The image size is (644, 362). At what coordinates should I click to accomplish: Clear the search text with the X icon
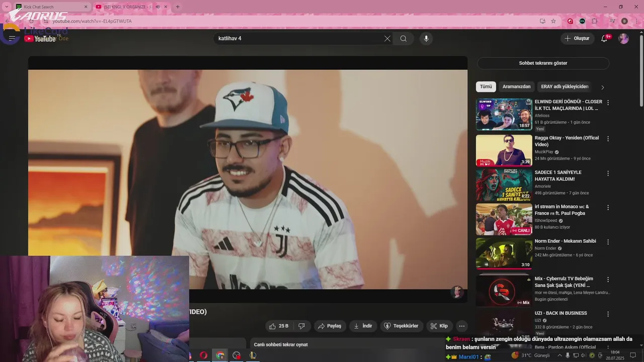387,39
